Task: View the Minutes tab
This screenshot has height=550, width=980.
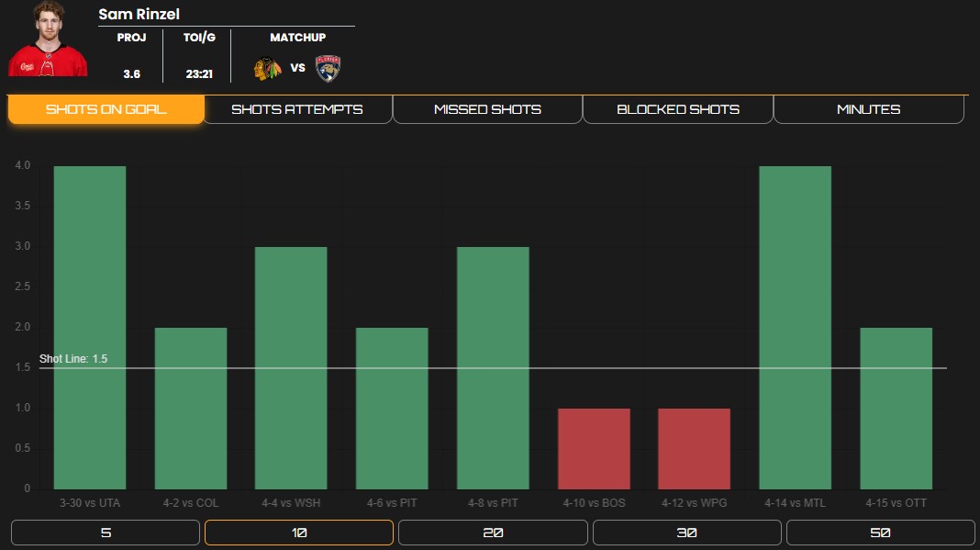Action: (x=868, y=109)
